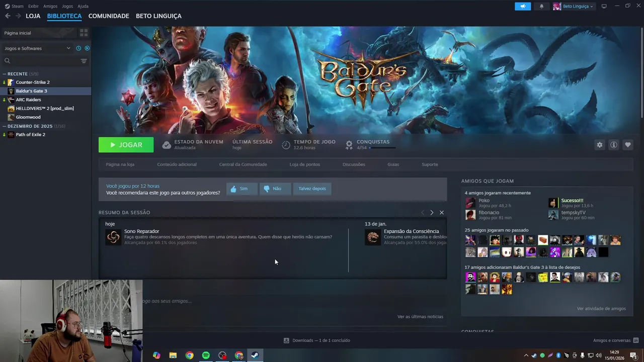Expand Beto Linguiça account dropdown

click(x=574, y=6)
